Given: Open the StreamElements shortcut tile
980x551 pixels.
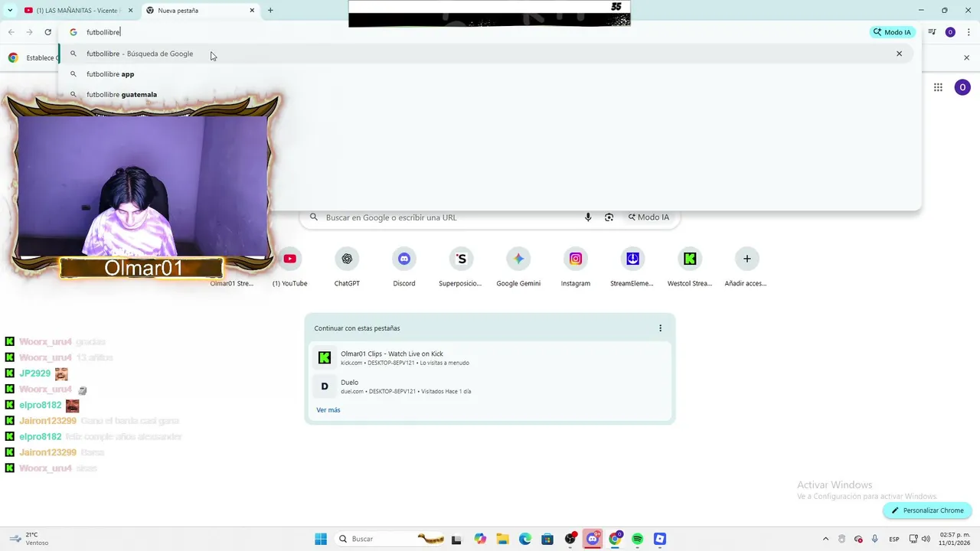Looking at the screenshot, I should [632, 266].
